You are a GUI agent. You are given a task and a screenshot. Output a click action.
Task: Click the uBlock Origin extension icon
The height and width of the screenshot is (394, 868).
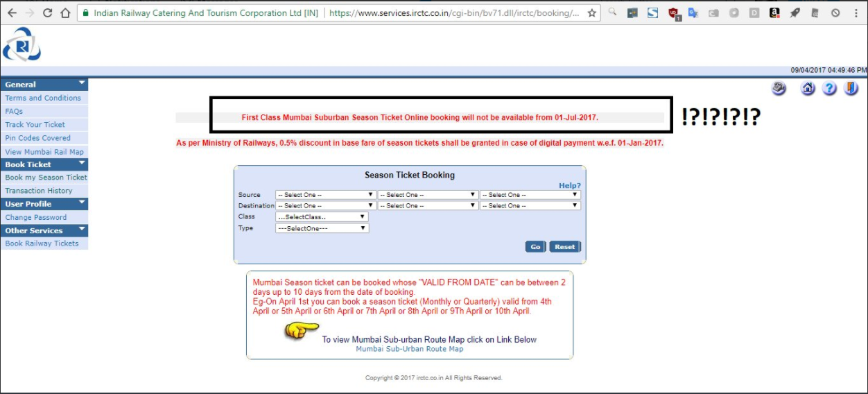(x=673, y=13)
